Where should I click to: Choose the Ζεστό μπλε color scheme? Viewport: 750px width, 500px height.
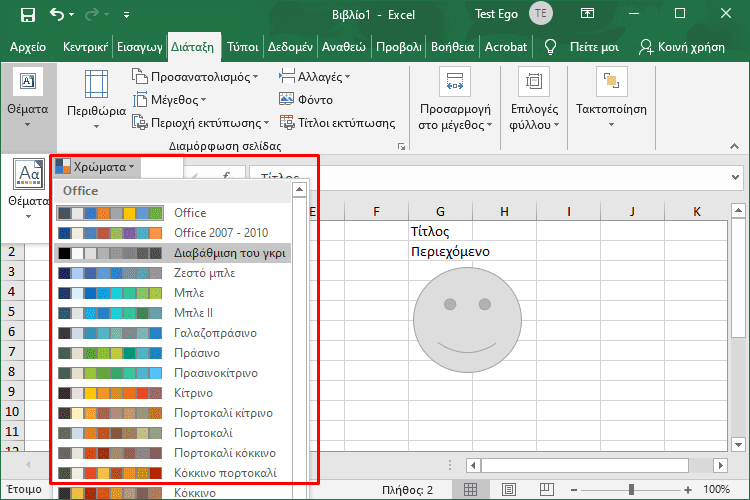(173, 273)
